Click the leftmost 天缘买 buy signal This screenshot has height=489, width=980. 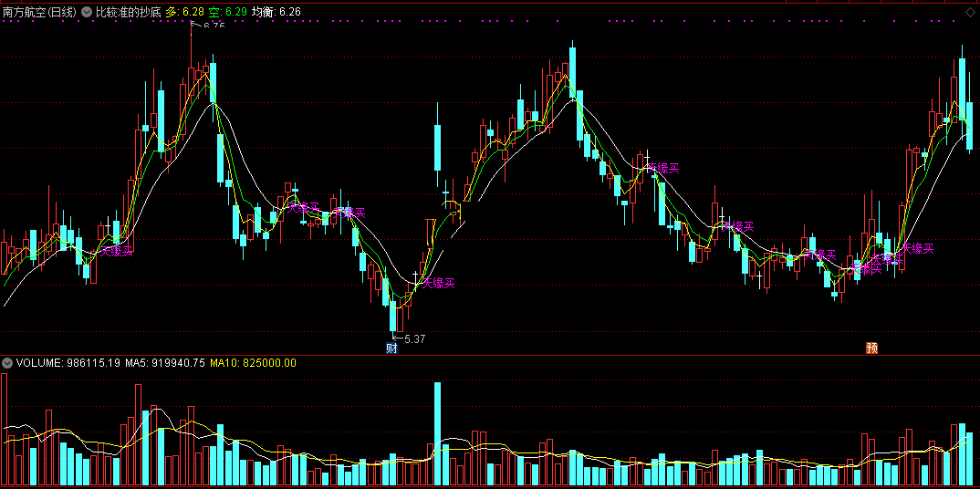tap(118, 251)
